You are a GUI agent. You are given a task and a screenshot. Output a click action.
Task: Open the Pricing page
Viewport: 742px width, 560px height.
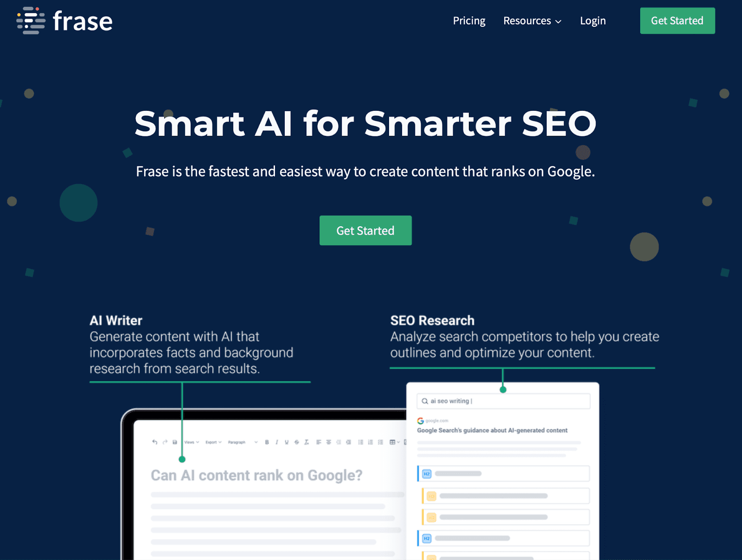point(469,21)
